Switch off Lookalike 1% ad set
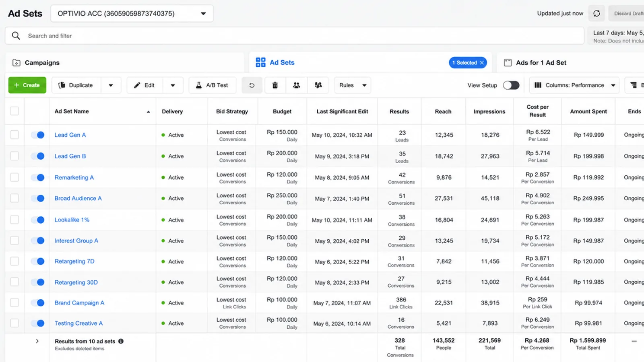 [38, 220]
